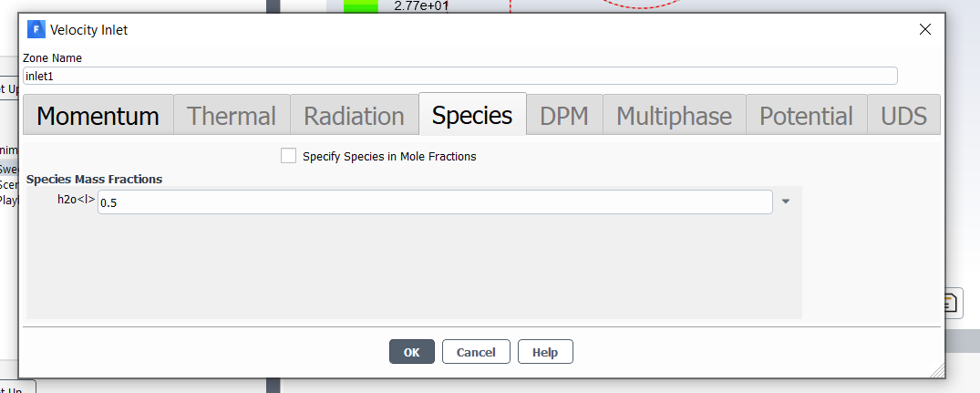Image resolution: width=980 pixels, height=393 pixels.
Task: Close the Velocity Inlet dialog
Action: point(924,29)
